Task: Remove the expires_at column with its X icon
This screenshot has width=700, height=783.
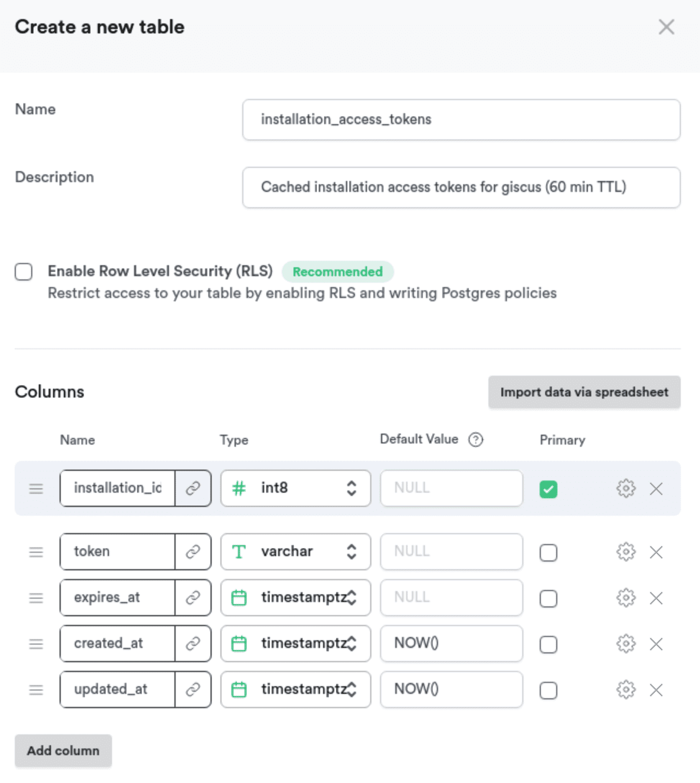Action: click(x=656, y=598)
